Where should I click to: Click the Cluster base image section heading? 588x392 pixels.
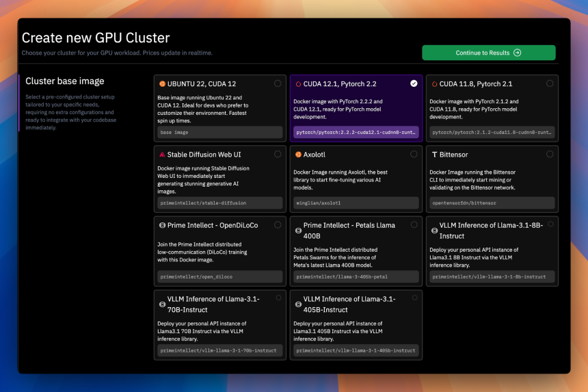65,81
